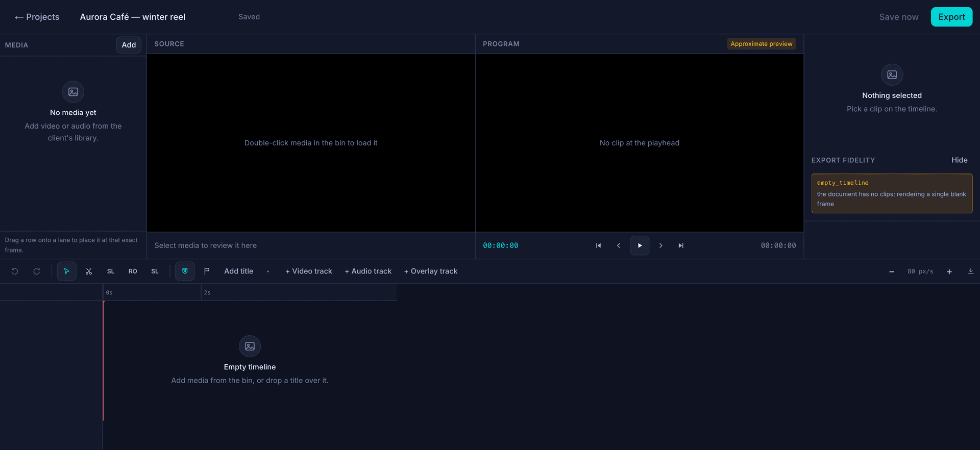The width and height of the screenshot is (980, 450).
Task: Choose the SL tool beside the razor
Action: (111, 271)
